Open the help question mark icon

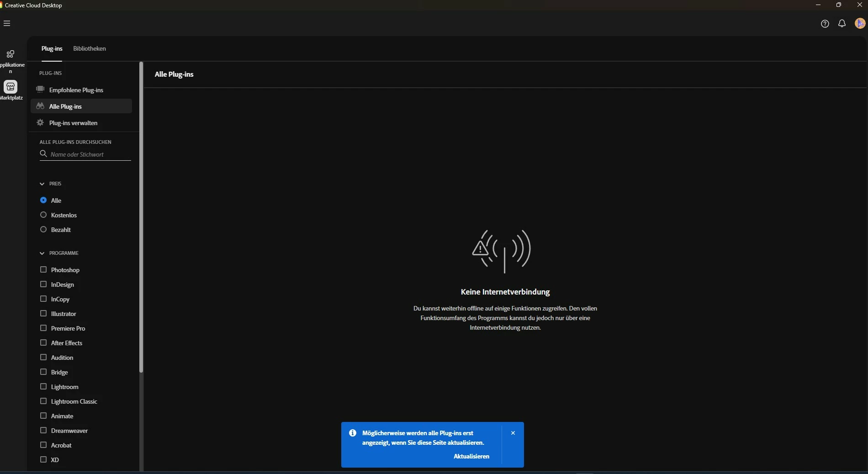[x=825, y=24]
